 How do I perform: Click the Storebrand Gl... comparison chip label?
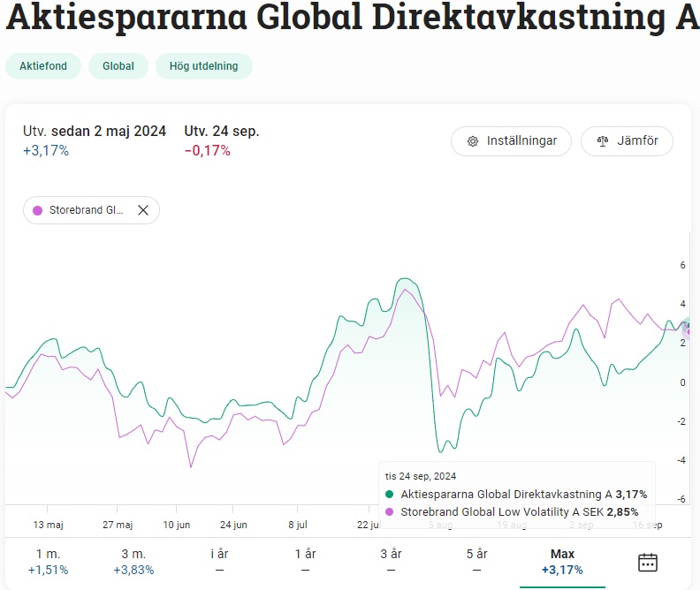[86, 210]
